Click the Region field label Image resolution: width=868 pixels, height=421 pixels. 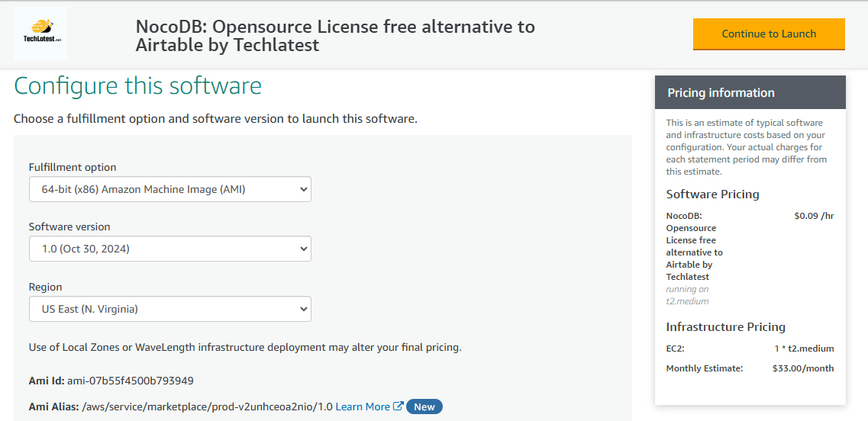click(x=45, y=287)
